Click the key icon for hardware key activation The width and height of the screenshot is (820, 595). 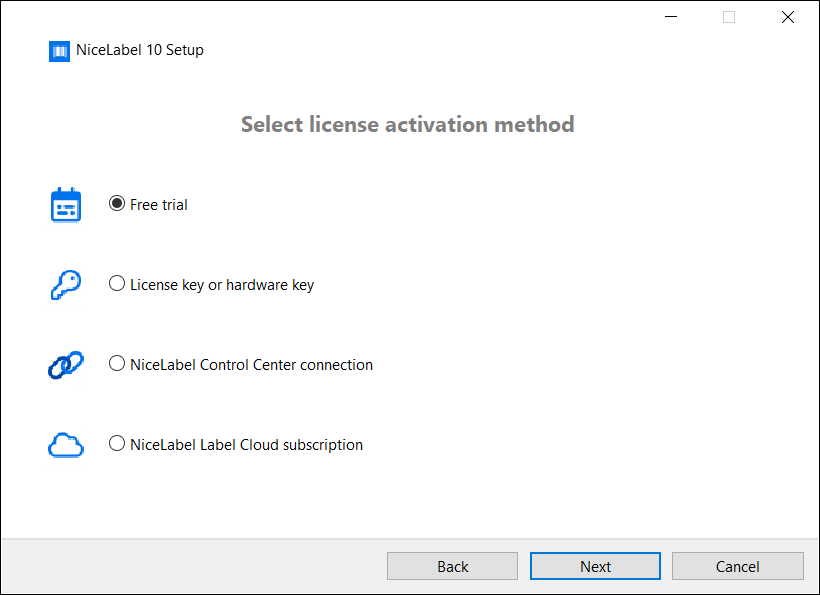point(65,284)
